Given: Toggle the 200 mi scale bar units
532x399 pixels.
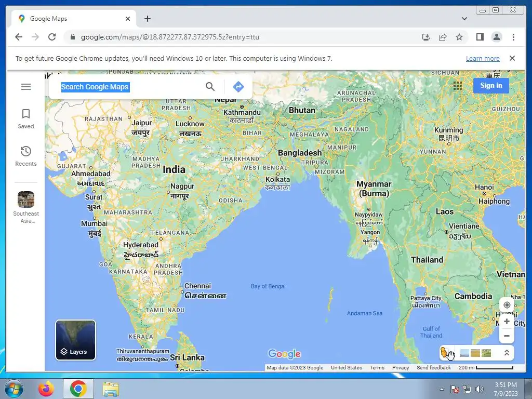Looking at the screenshot, I should (486, 367).
